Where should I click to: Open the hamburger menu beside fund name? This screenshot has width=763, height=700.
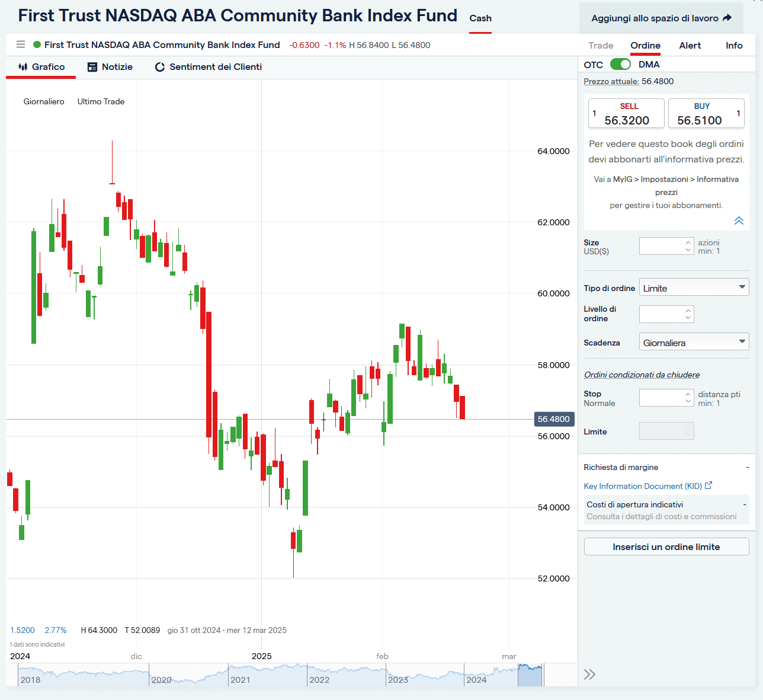click(x=21, y=44)
